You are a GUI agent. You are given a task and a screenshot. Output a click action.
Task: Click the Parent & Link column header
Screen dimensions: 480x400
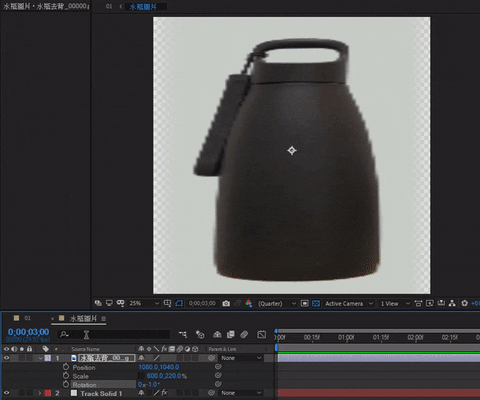coord(222,349)
